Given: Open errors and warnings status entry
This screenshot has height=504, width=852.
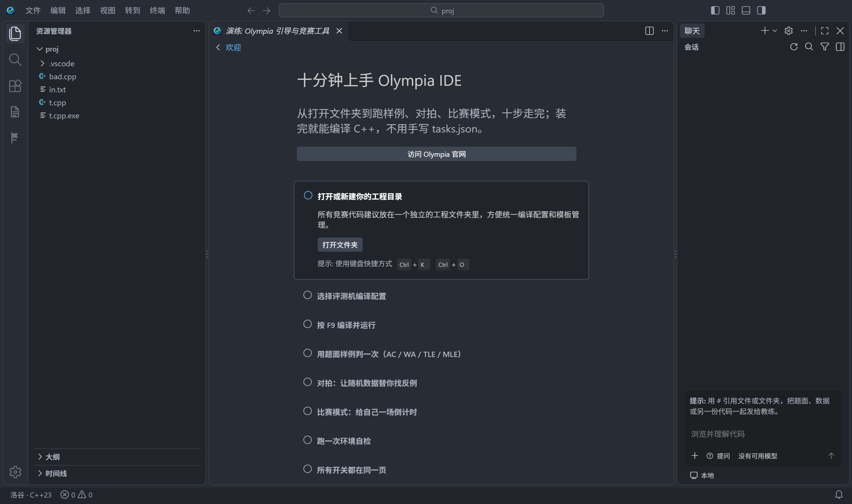Looking at the screenshot, I should point(76,495).
